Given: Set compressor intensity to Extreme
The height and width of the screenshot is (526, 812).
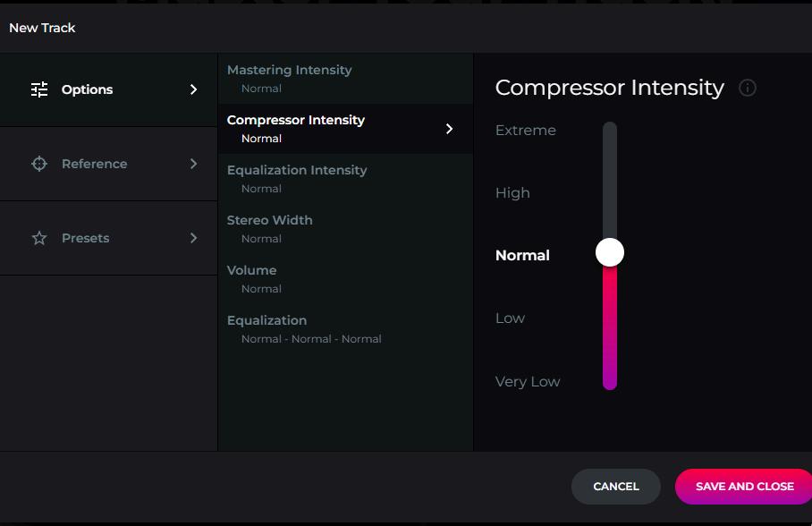Looking at the screenshot, I should (x=526, y=131).
